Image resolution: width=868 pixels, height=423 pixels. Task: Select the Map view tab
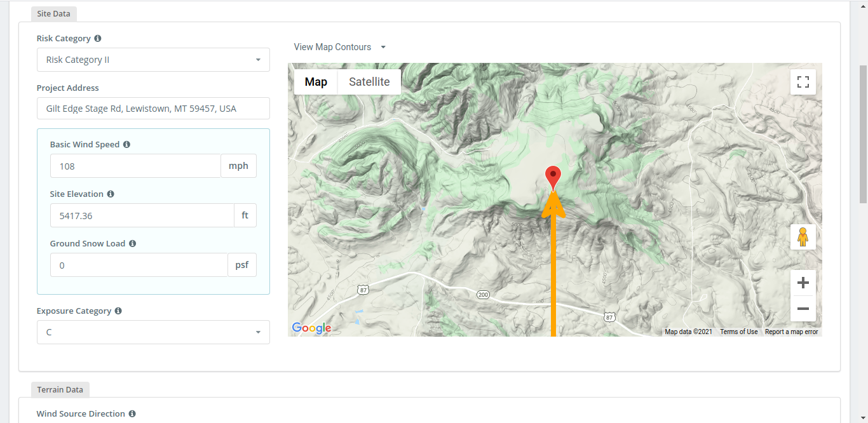(x=316, y=81)
